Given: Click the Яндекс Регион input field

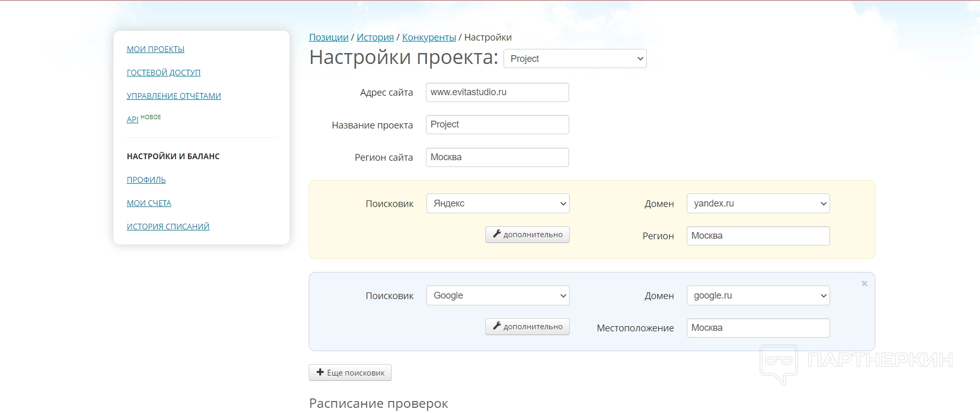Looking at the screenshot, I should pyautogui.click(x=758, y=236).
